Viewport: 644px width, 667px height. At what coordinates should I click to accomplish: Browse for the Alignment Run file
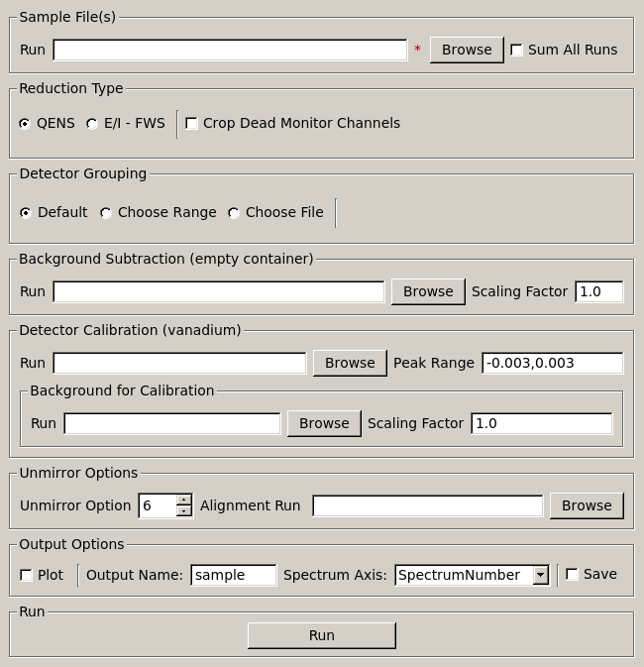(587, 505)
